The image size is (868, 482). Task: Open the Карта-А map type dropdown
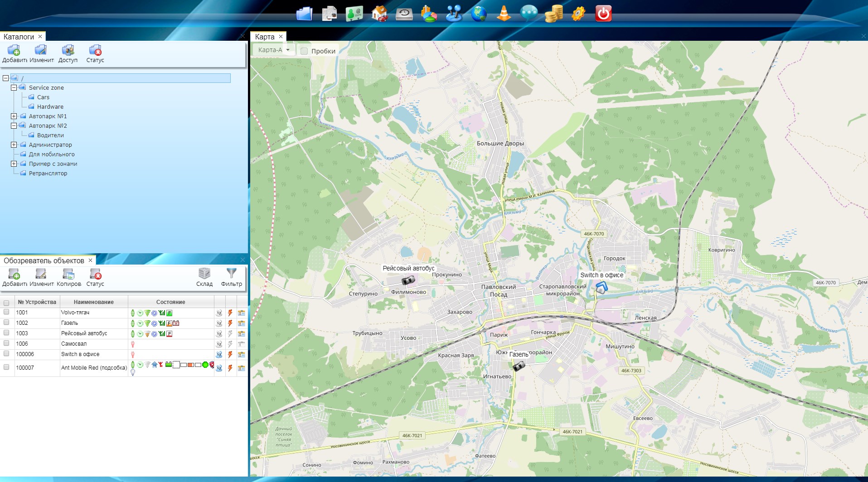coord(274,50)
